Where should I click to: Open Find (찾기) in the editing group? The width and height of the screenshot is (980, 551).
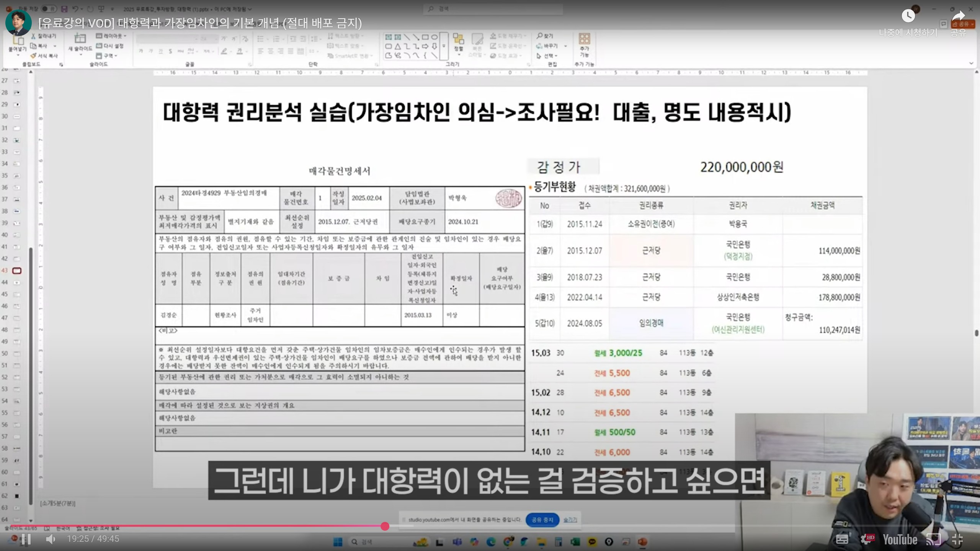point(545,36)
